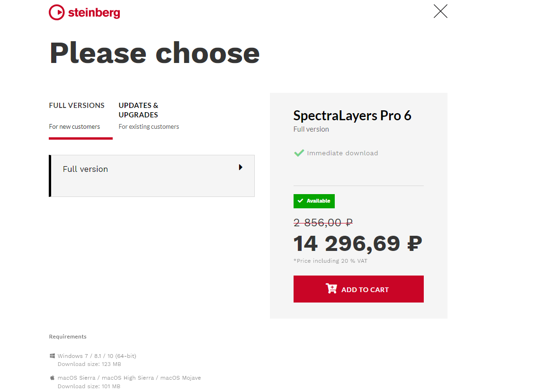This screenshot has height=392, width=536.
Task: Click the Price including 20 % VAT note
Action: pos(330,261)
